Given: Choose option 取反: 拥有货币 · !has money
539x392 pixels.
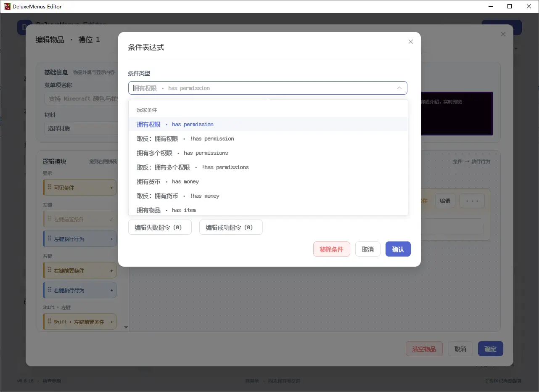Looking at the screenshot, I should click(268, 196).
